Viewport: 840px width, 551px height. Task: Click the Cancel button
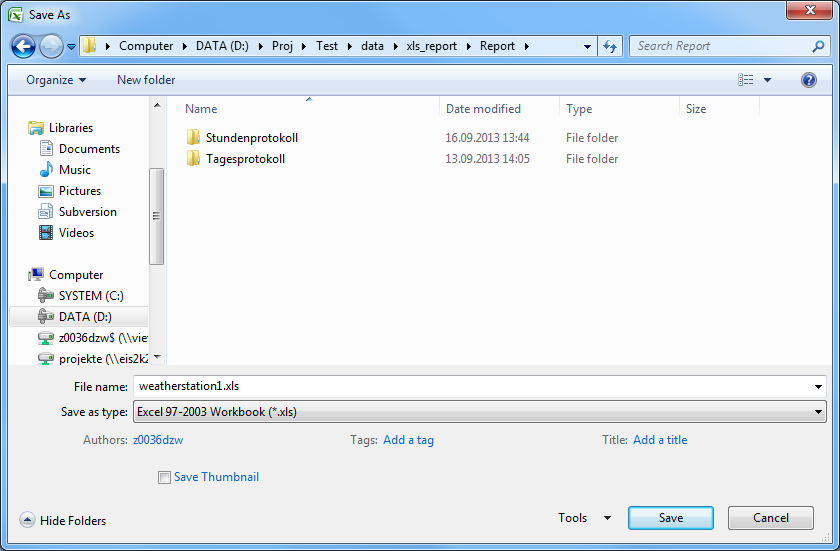770,518
